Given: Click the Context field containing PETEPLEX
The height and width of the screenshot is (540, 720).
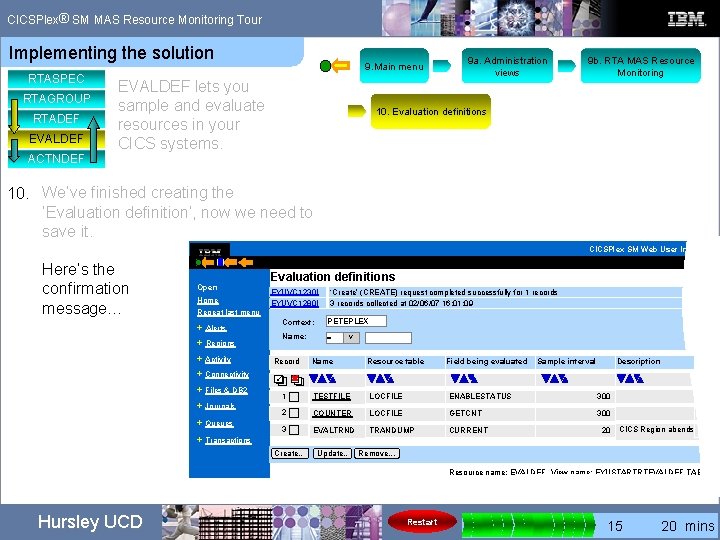Looking at the screenshot, I should (356, 321).
